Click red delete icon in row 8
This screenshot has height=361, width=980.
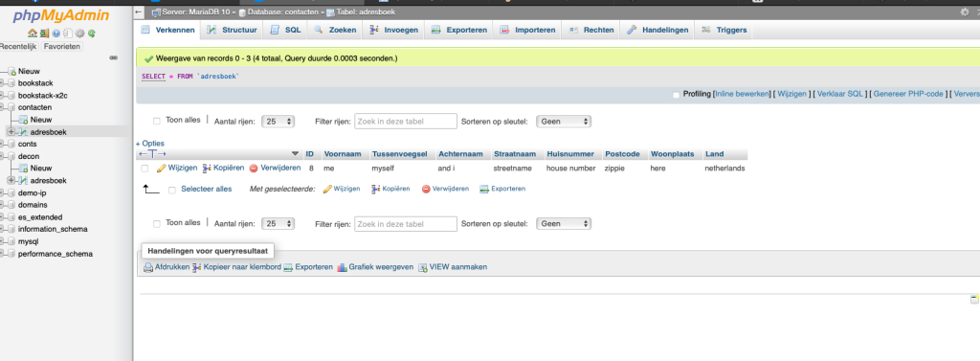pos(253,169)
